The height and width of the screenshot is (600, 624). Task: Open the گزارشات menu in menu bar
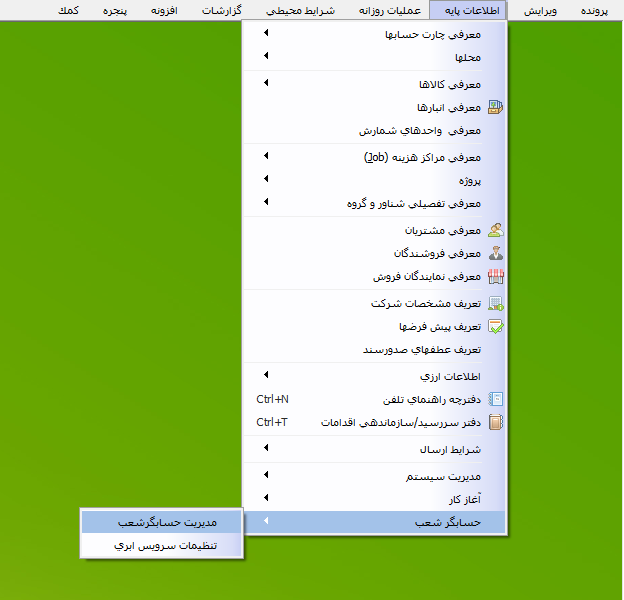pyautogui.click(x=226, y=12)
